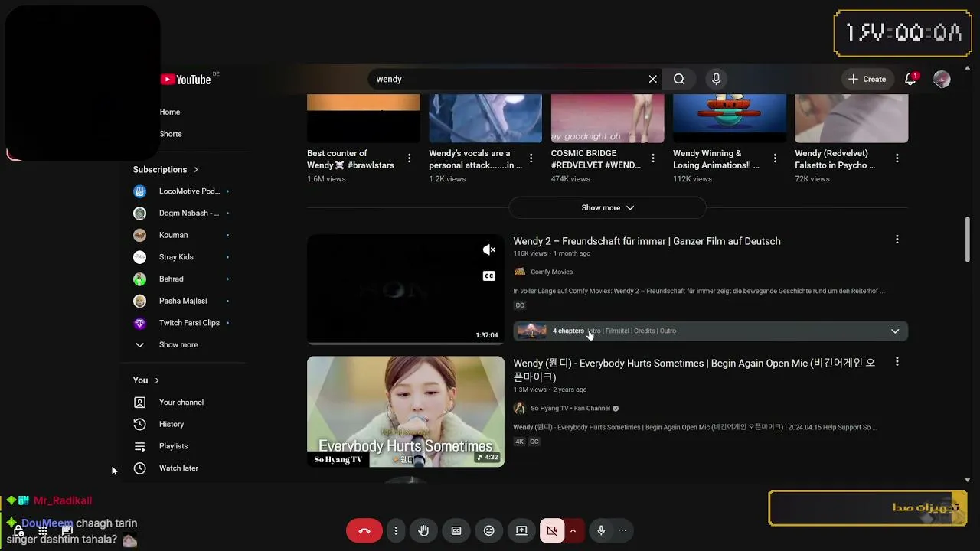Screen dimensions: 980x551
Task: Open YouTube notifications bell
Action: [910, 79]
